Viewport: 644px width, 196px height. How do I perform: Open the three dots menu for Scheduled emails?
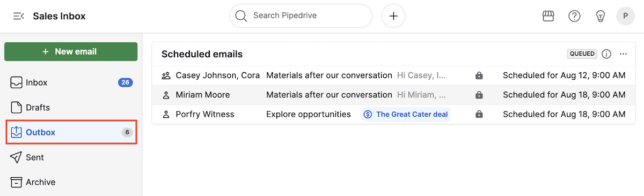(x=623, y=54)
